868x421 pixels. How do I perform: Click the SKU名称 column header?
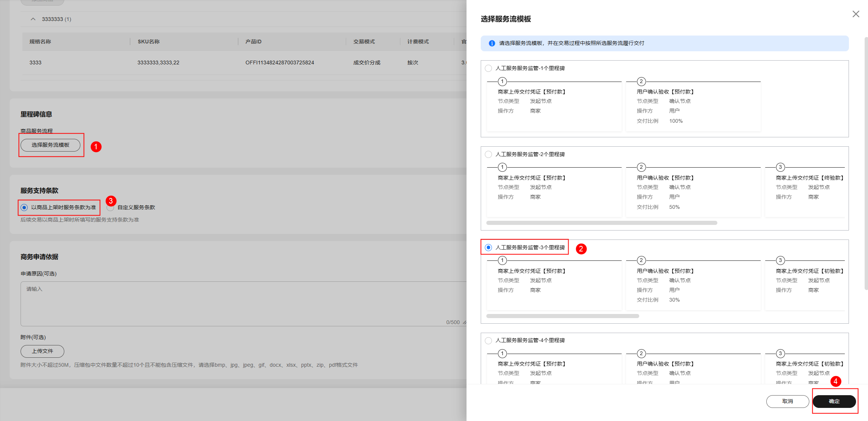click(x=148, y=42)
